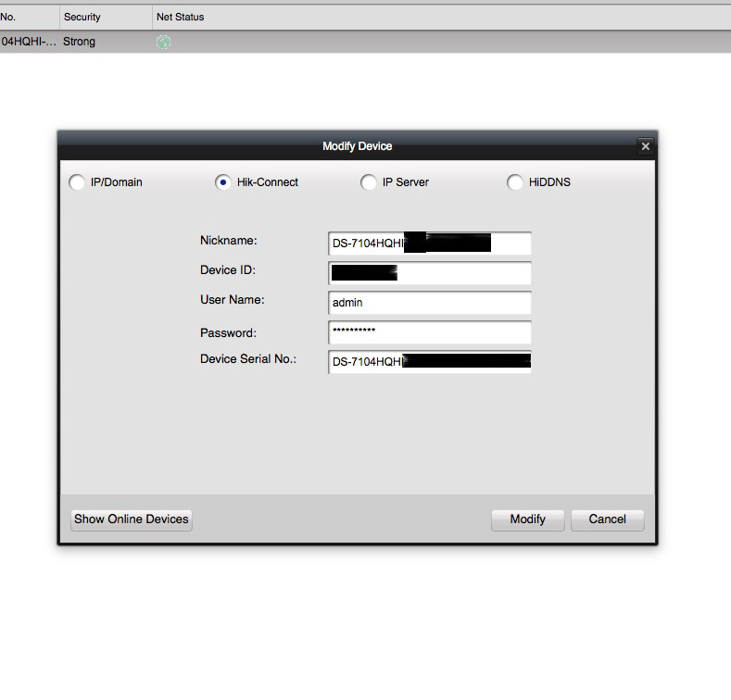Select the 04HQHI device row entry

[28, 42]
